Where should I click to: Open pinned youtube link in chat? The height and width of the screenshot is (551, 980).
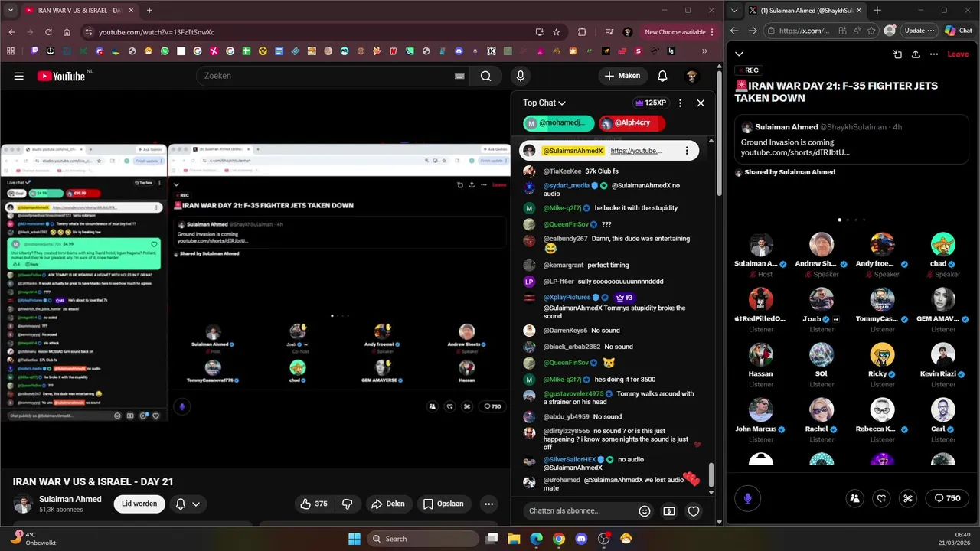pos(635,151)
